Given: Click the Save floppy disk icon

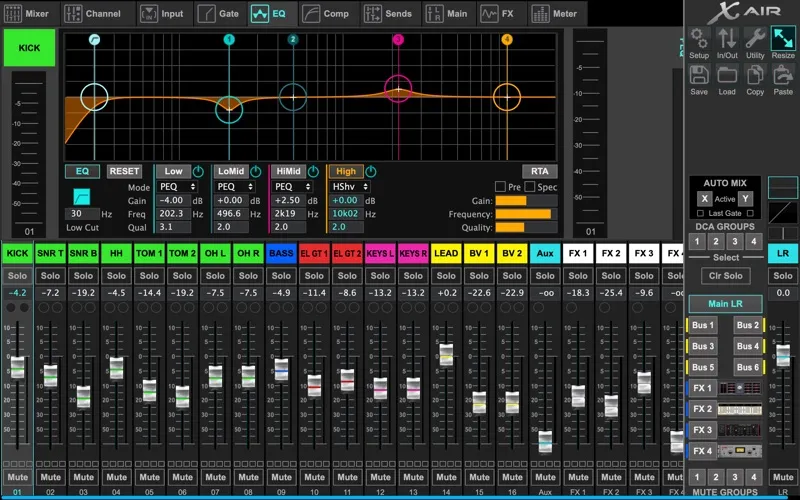Looking at the screenshot, I should [699, 75].
